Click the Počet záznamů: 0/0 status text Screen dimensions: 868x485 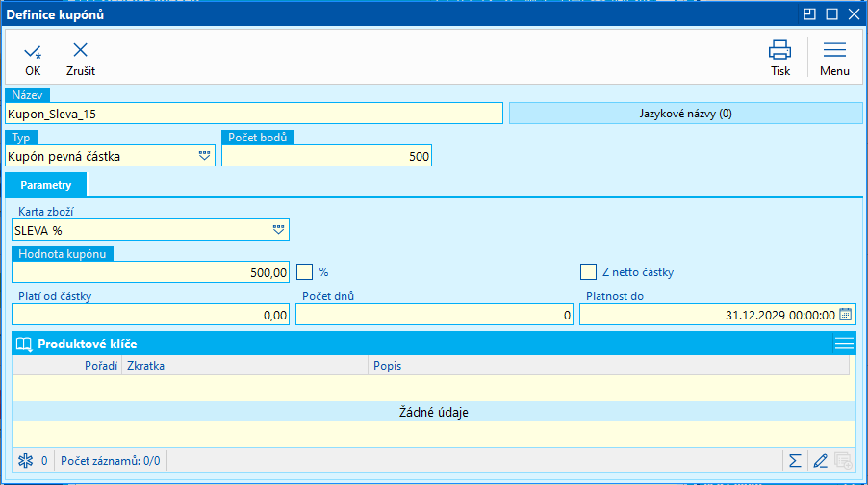[x=110, y=461]
